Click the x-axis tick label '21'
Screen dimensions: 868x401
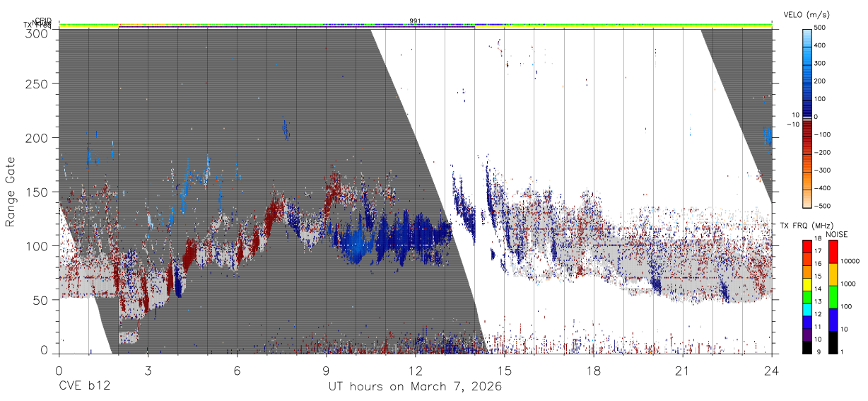(683, 371)
